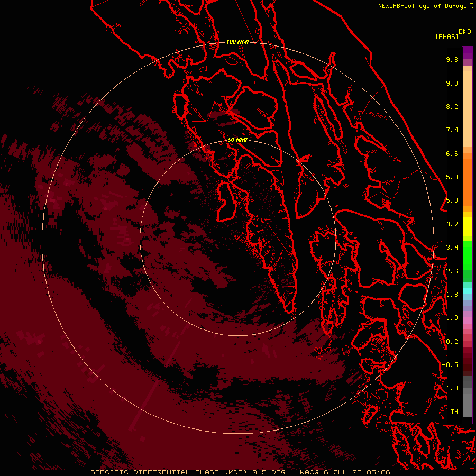This screenshot has width=476, height=476.
Task: Click the 3.4 legend value
Action: 452,248
